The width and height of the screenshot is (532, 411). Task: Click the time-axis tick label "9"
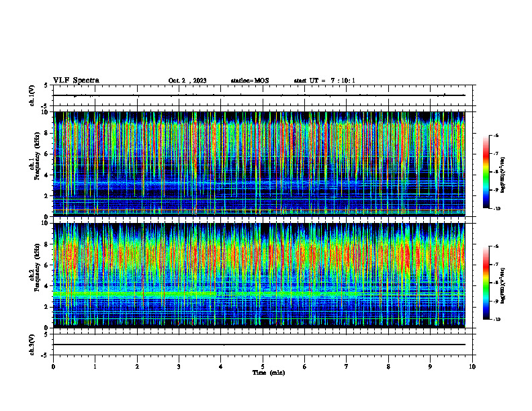430,367
